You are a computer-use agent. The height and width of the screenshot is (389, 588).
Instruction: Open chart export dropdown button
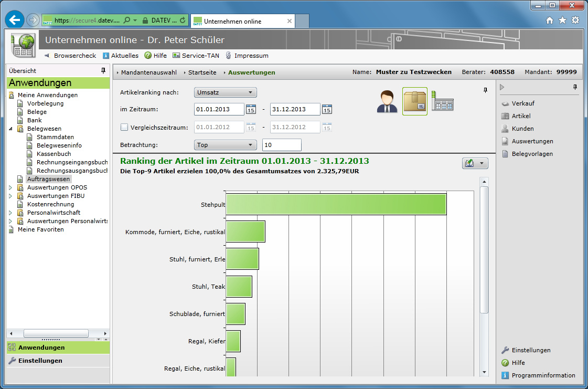click(475, 163)
